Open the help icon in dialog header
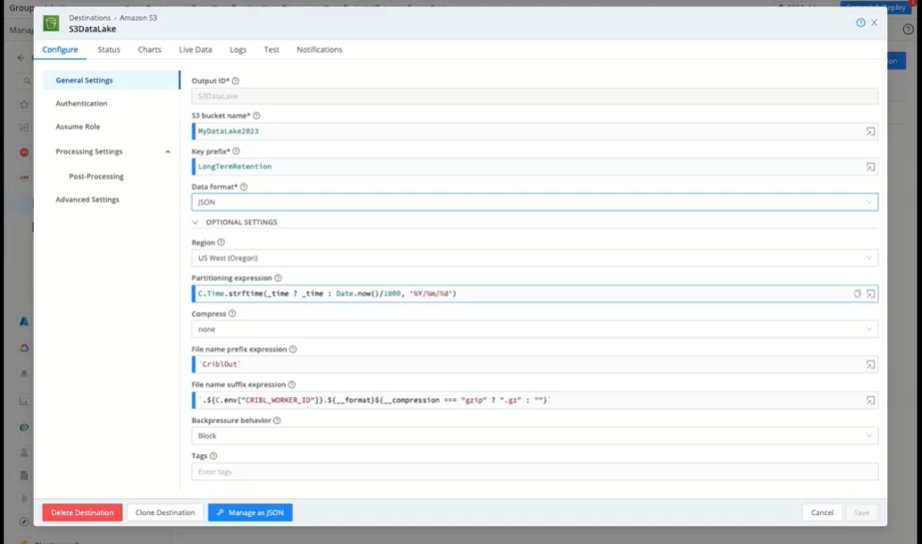The image size is (922, 544). (x=860, y=22)
